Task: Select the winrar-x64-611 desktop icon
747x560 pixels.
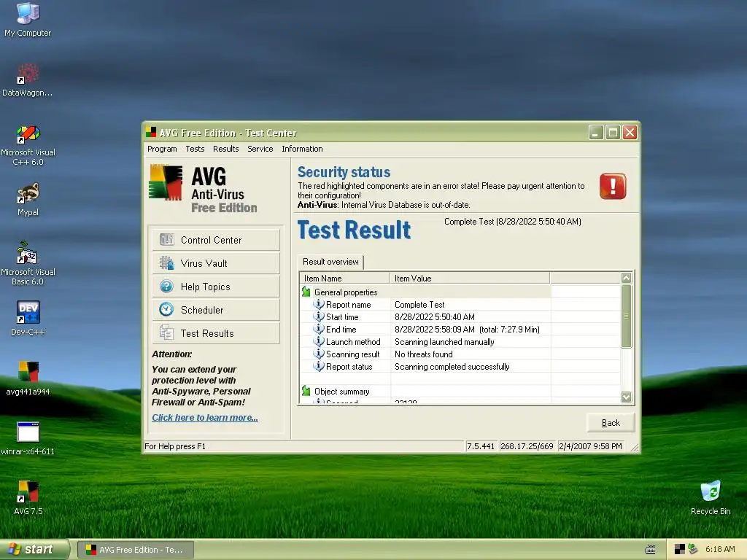Action: coord(28,438)
